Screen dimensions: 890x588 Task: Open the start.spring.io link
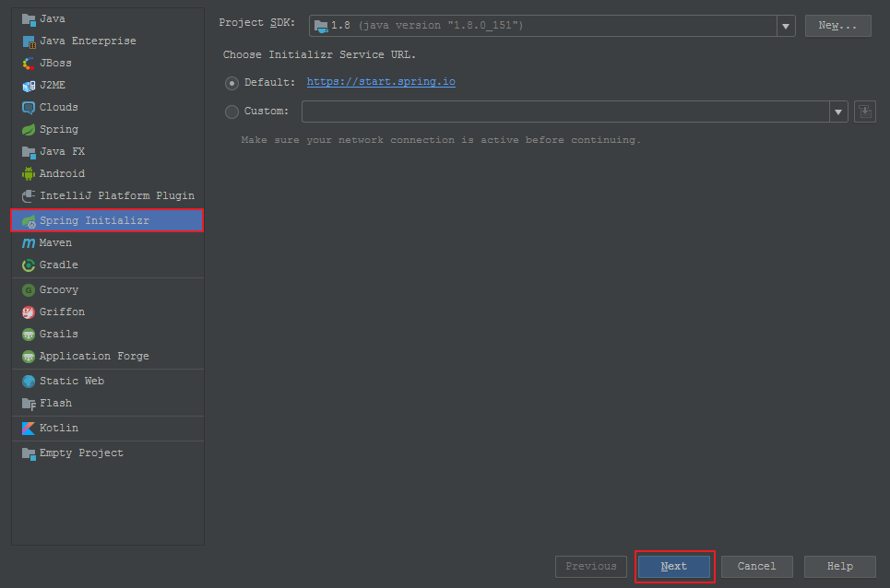pyautogui.click(x=381, y=82)
